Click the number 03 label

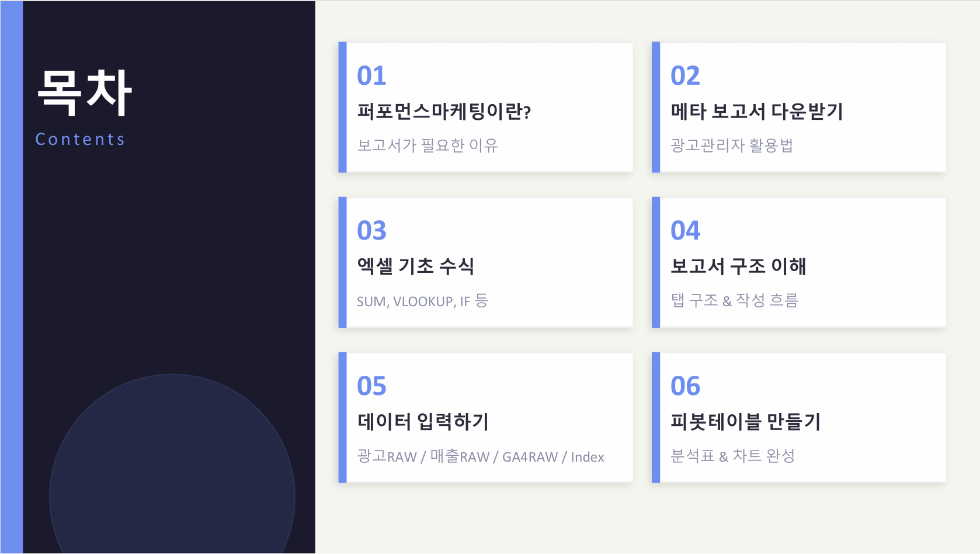point(371,231)
